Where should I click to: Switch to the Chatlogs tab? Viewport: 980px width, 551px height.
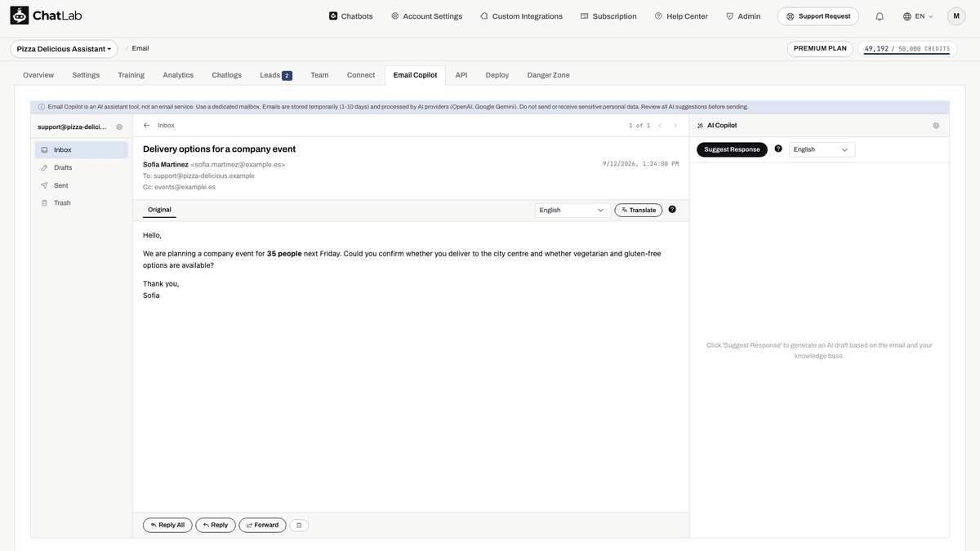pyautogui.click(x=227, y=75)
